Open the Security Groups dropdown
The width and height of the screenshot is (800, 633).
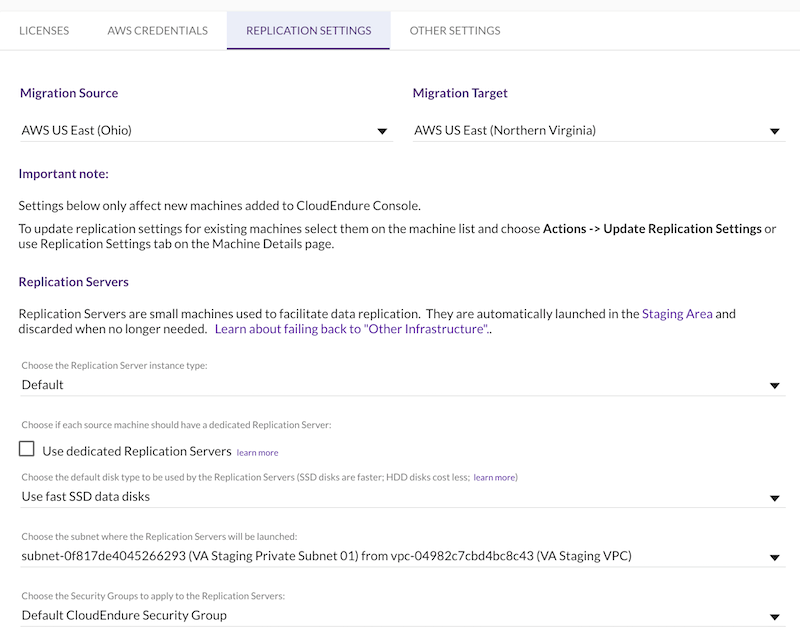coord(400,615)
